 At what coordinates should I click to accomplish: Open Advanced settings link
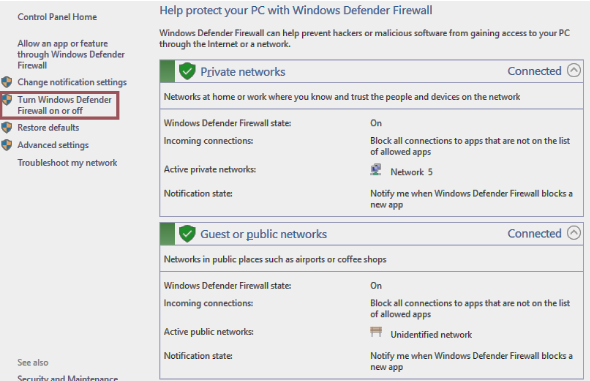pos(53,145)
